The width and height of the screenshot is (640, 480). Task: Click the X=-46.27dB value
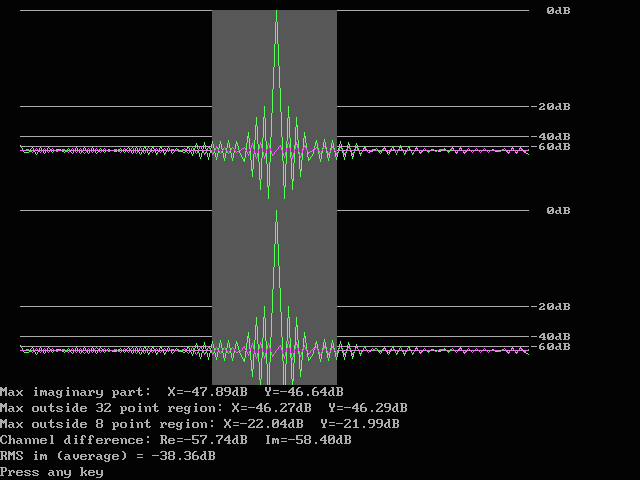271,408
